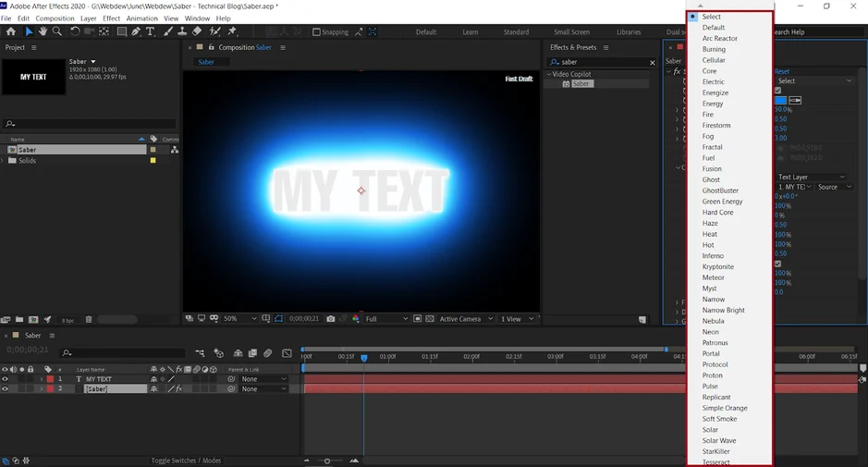Screen dimensions: 868x467
Task: Click the current time indicator playhead
Action: [363, 358]
